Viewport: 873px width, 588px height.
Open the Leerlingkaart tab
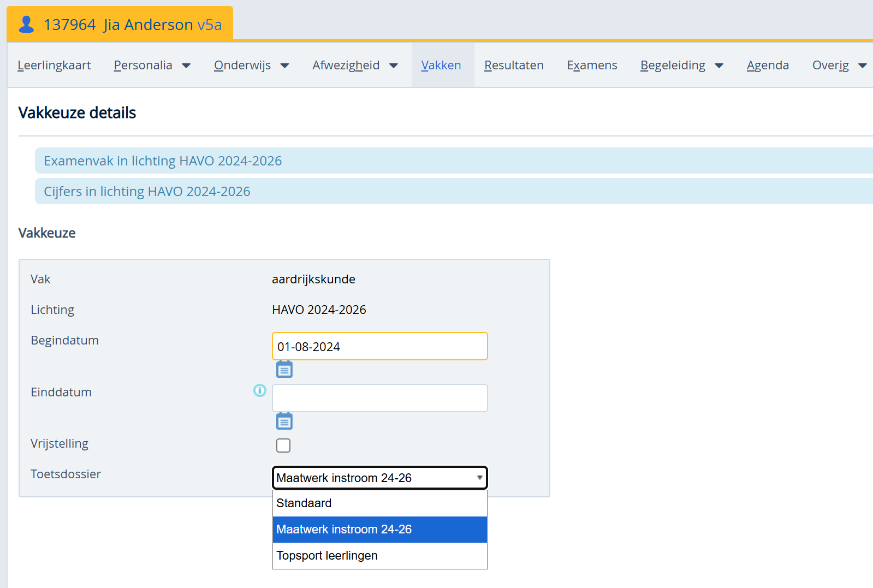(x=54, y=66)
